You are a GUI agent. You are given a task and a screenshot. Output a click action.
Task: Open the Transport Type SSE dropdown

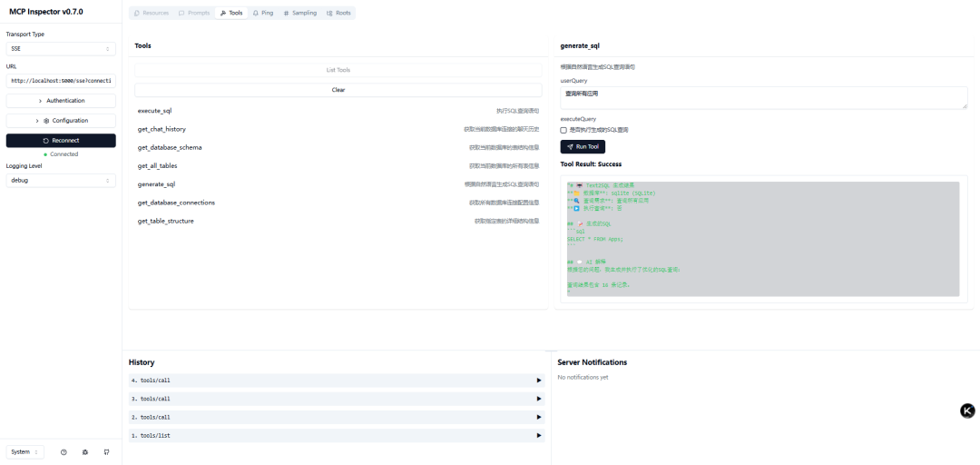click(61, 48)
